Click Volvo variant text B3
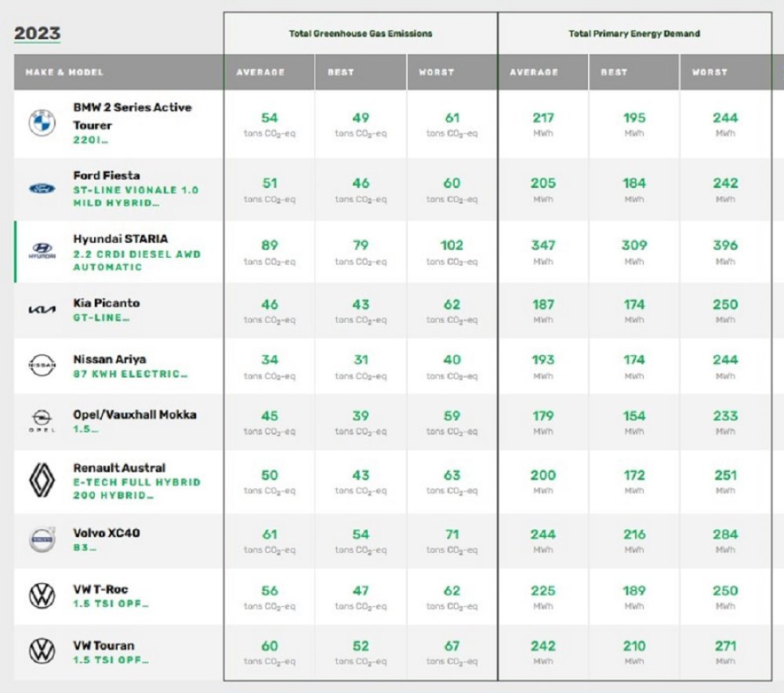 (85, 547)
